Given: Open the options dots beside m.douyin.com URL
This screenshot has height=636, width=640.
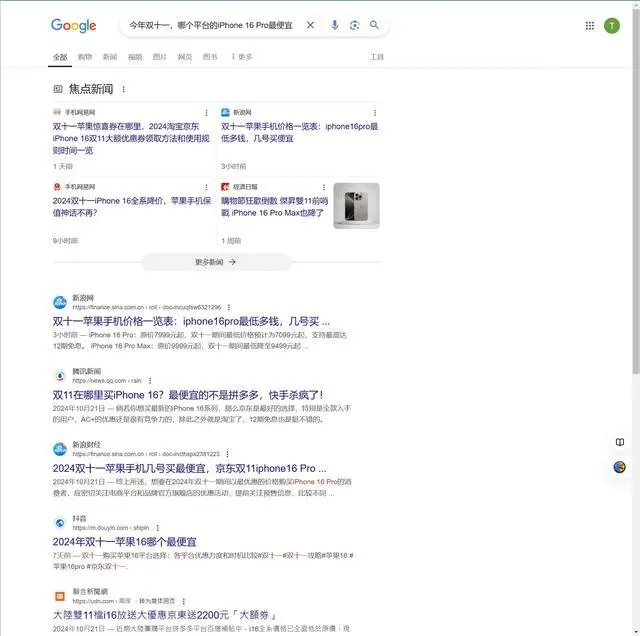Looking at the screenshot, I should click(158, 527).
